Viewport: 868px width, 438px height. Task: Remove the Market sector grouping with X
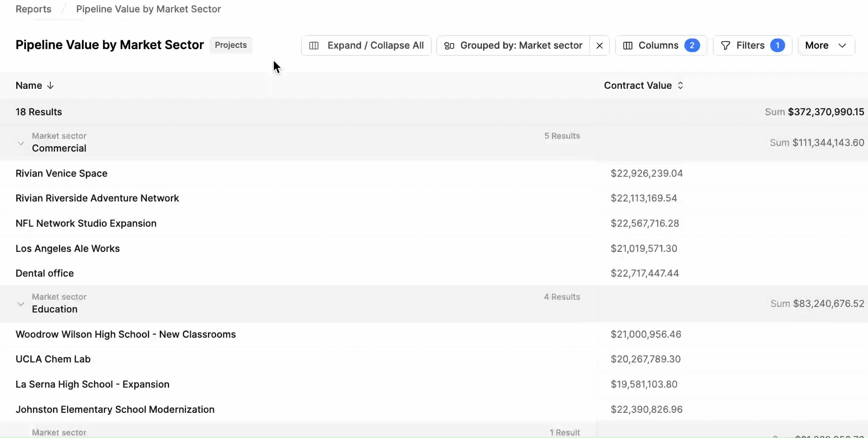pos(599,46)
